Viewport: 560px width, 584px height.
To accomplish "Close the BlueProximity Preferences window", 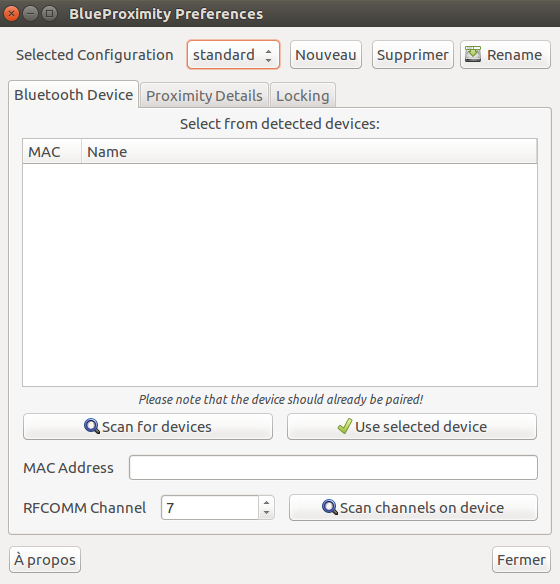I will tap(12, 14).
